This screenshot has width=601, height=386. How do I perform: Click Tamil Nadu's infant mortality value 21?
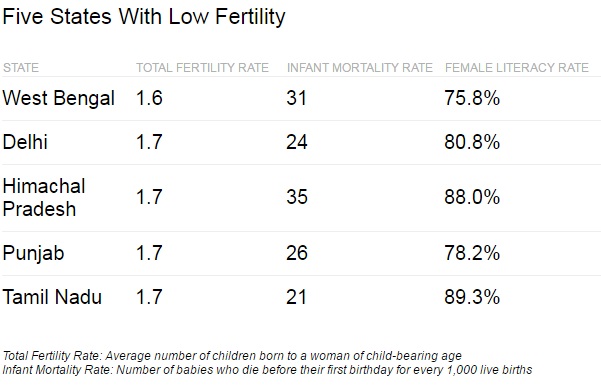coord(296,297)
